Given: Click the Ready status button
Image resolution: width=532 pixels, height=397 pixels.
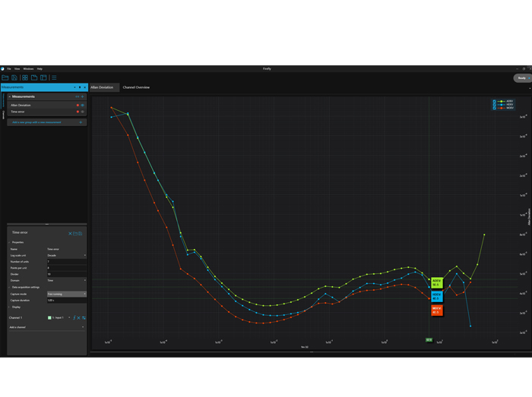Looking at the screenshot, I should (x=521, y=77).
